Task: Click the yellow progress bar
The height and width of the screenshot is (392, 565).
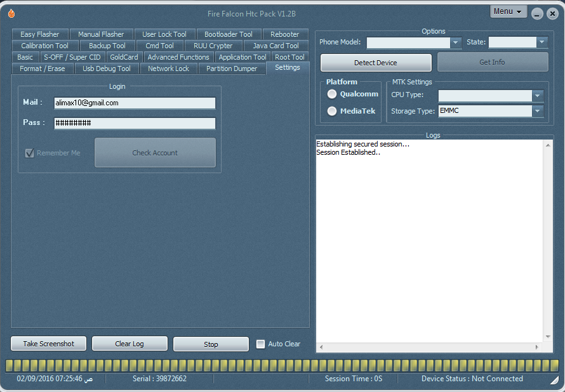Action: [x=282, y=365]
